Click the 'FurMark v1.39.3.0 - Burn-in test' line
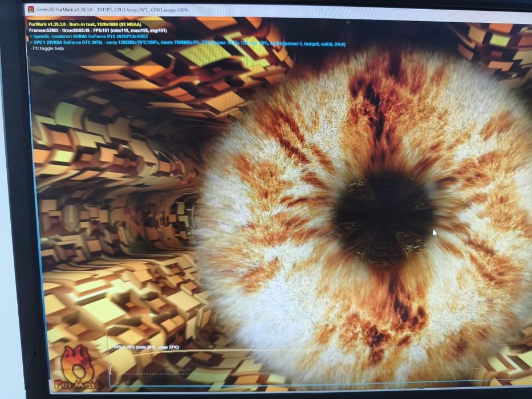532x399 pixels. (85, 25)
